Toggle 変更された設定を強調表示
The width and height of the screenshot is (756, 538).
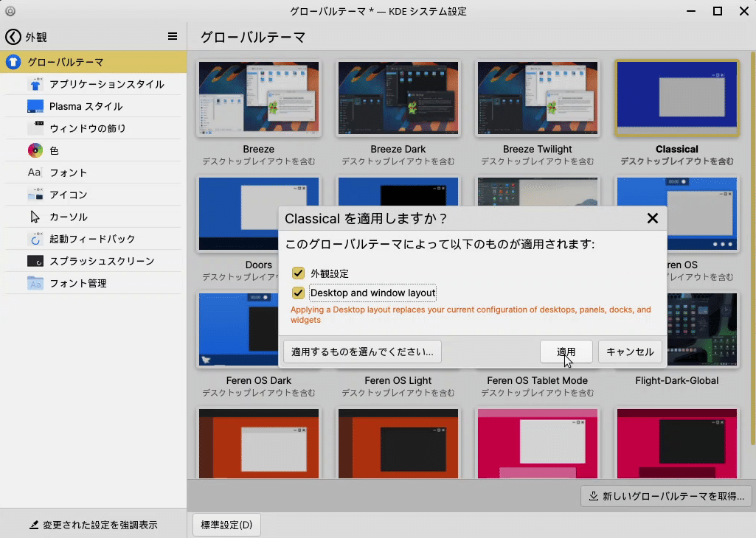(93, 525)
